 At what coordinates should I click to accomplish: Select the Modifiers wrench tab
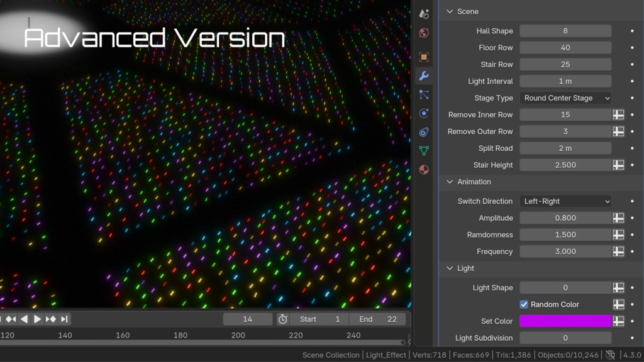point(424,75)
